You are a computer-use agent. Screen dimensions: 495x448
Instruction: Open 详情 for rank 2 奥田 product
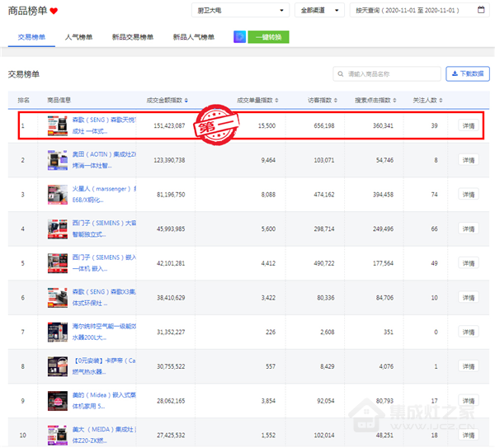(x=468, y=160)
